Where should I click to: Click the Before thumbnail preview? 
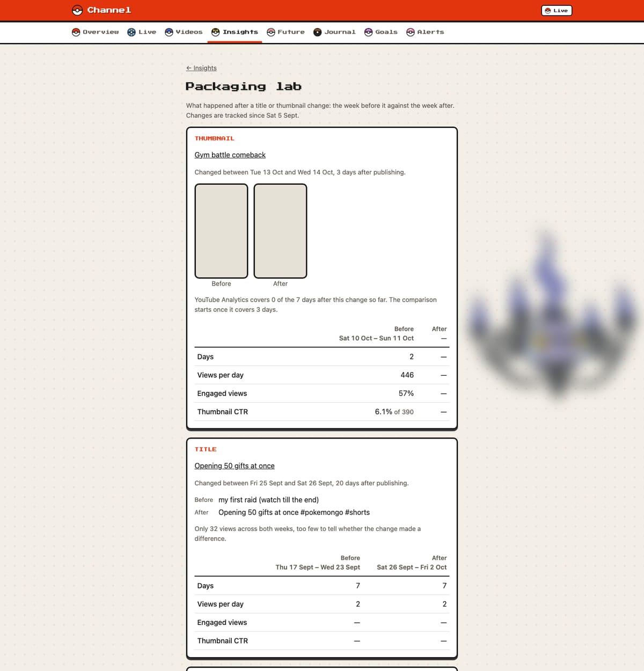coord(221,231)
